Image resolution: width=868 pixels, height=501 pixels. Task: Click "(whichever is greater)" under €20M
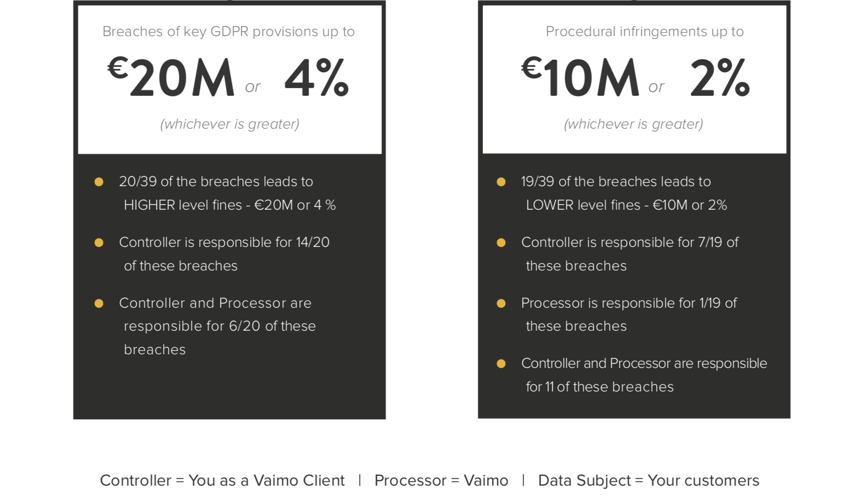[x=229, y=124]
